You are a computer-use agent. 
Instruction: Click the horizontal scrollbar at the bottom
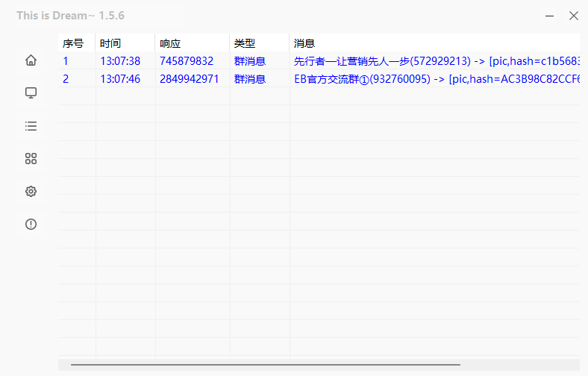click(x=265, y=365)
